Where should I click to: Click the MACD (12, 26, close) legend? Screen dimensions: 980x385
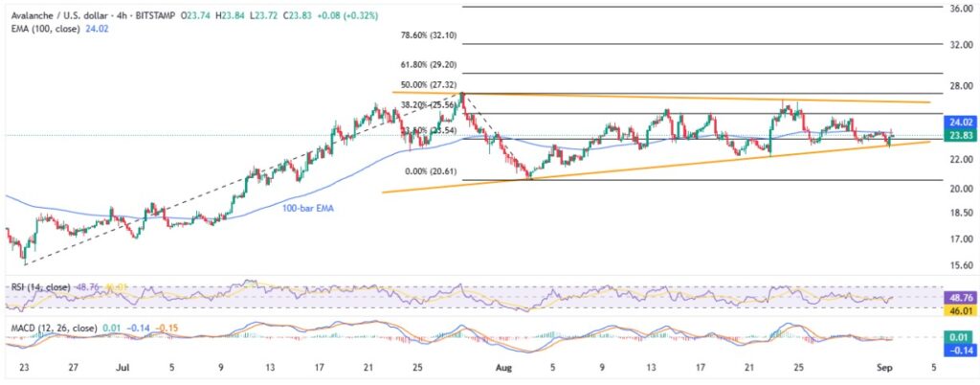(45, 328)
